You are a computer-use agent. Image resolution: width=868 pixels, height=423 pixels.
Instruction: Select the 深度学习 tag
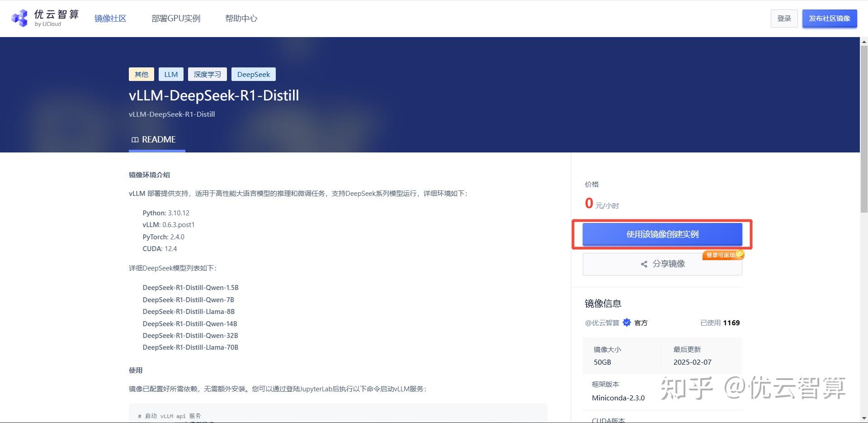coord(207,74)
